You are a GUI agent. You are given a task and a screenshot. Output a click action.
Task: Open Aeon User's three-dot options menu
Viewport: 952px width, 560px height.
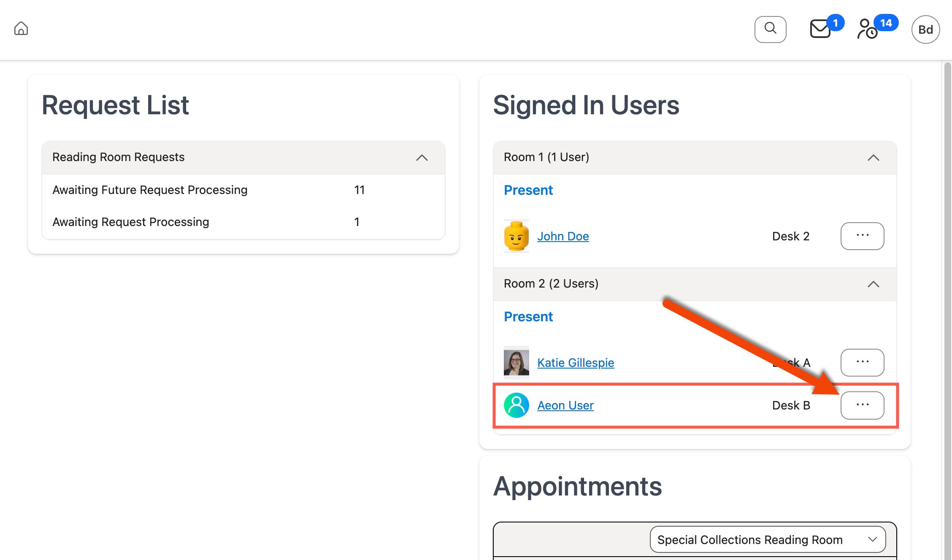pos(862,405)
